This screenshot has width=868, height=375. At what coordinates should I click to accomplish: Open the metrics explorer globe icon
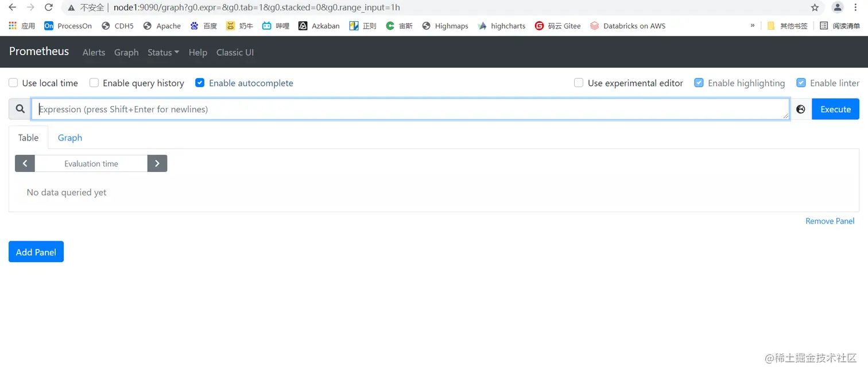click(801, 109)
